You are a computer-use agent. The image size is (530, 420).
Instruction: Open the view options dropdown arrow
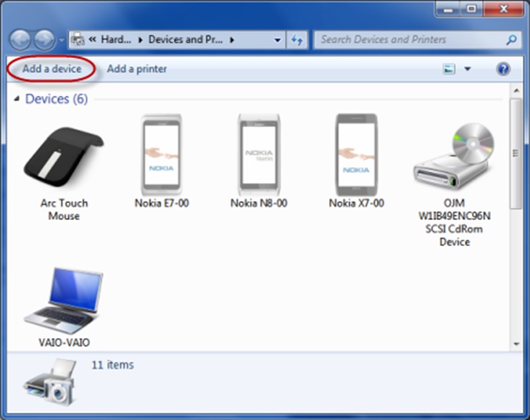[468, 70]
